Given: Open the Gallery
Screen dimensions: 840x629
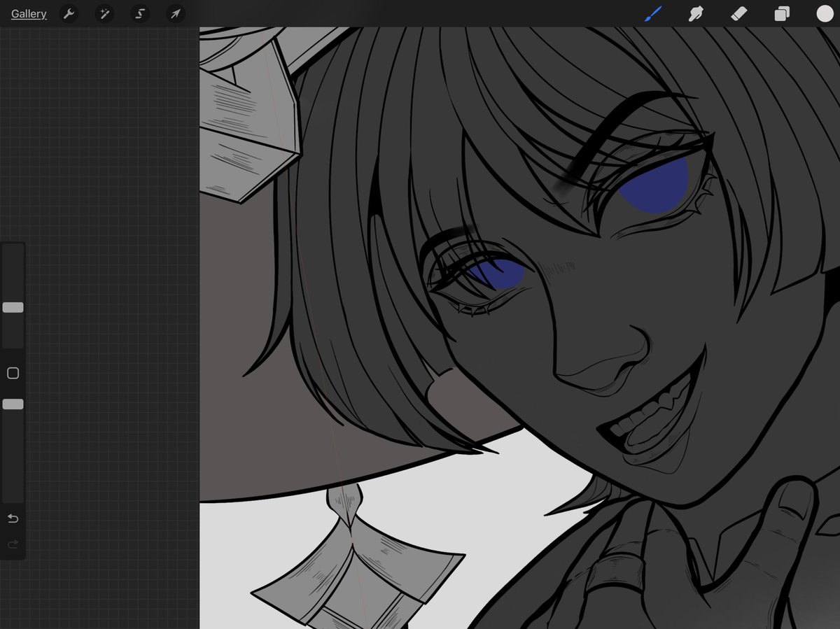Looking at the screenshot, I should [x=29, y=14].
